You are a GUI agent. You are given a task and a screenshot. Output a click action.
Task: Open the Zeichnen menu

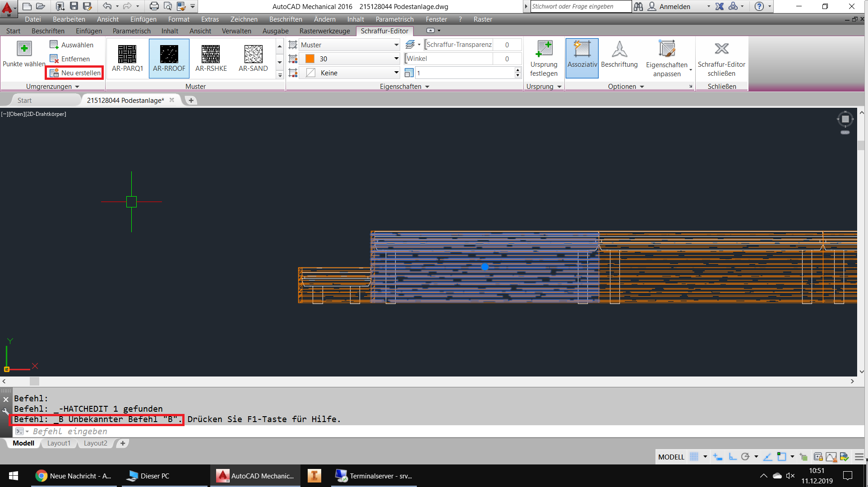pos(244,19)
